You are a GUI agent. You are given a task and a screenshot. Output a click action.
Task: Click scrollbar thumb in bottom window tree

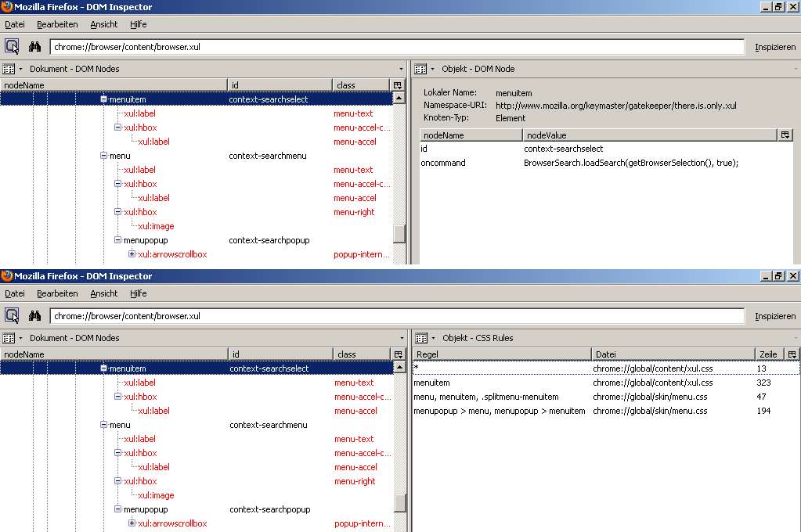click(399, 503)
